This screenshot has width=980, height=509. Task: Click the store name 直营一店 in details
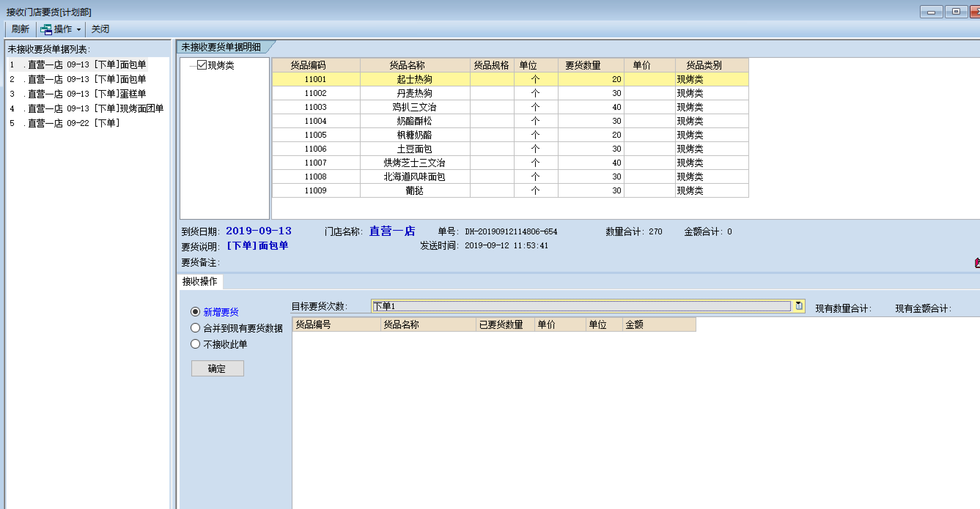pyautogui.click(x=392, y=231)
